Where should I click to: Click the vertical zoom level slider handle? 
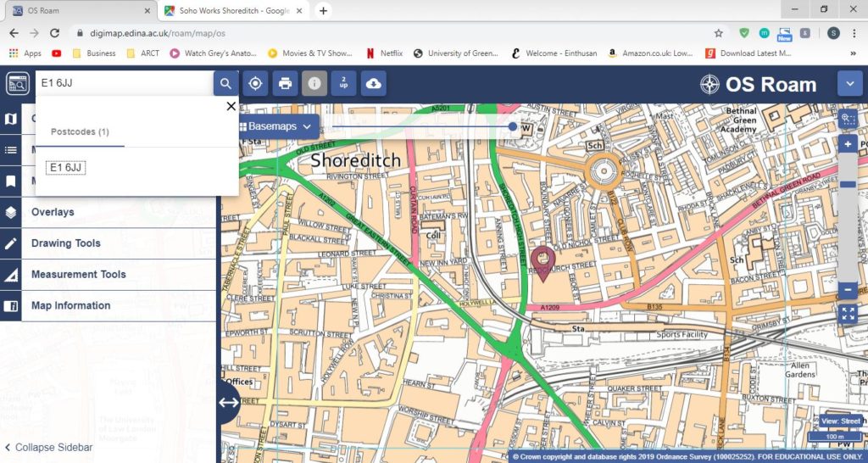click(848, 184)
